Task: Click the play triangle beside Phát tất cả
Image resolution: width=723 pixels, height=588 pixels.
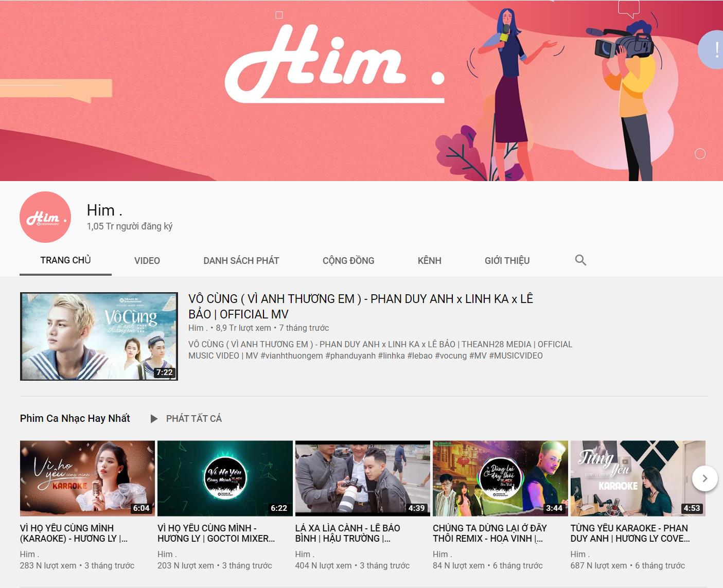Action: pos(154,419)
